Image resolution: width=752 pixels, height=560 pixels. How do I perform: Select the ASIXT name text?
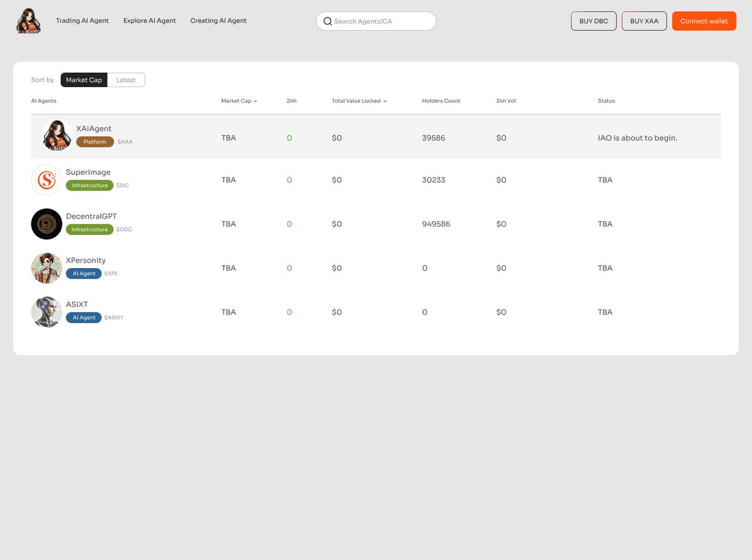tap(77, 304)
